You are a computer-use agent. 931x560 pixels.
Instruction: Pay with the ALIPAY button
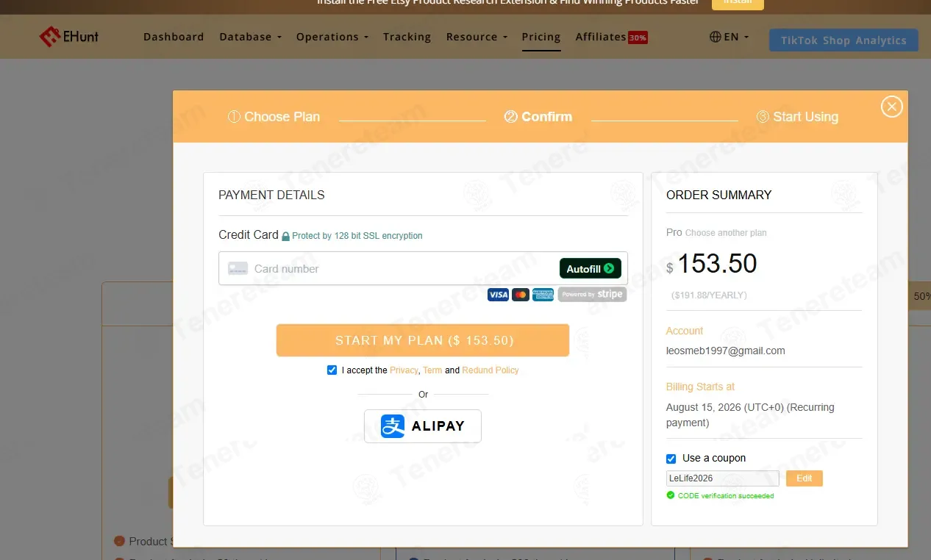(x=423, y=426)
